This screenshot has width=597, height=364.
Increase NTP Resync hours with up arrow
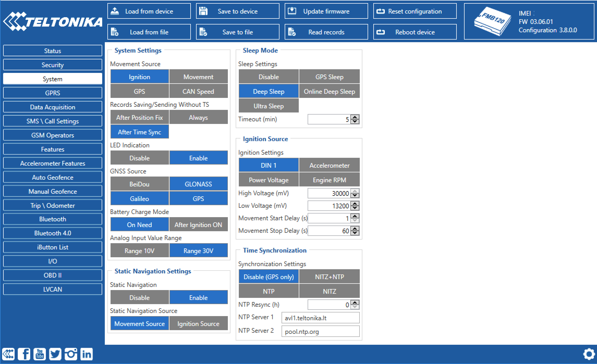coord(355,303)
